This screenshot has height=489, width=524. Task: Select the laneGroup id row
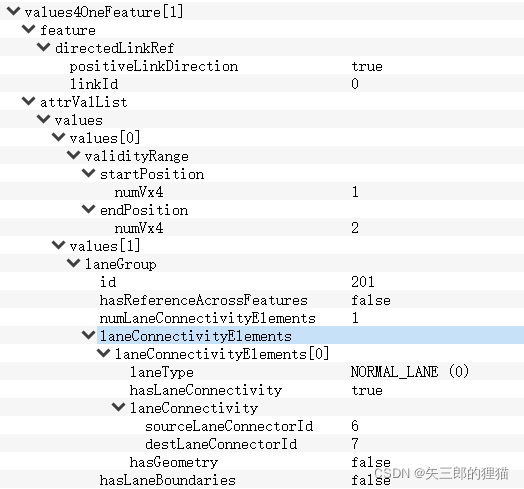click(x=262, y=281)
